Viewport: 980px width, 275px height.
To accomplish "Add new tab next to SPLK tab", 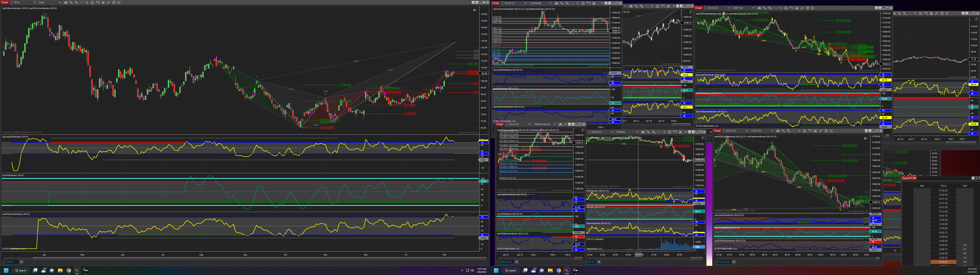I will point(21,262).
